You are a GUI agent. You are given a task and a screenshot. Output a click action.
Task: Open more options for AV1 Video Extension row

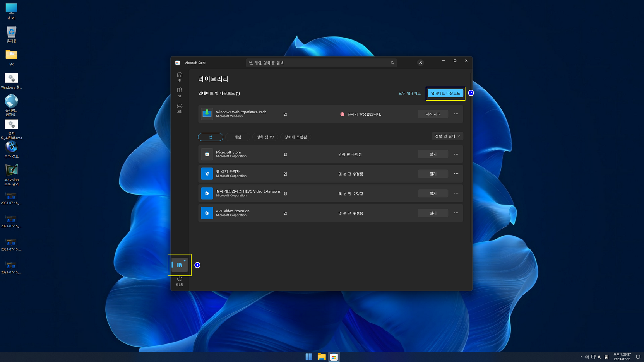[456, 213]
